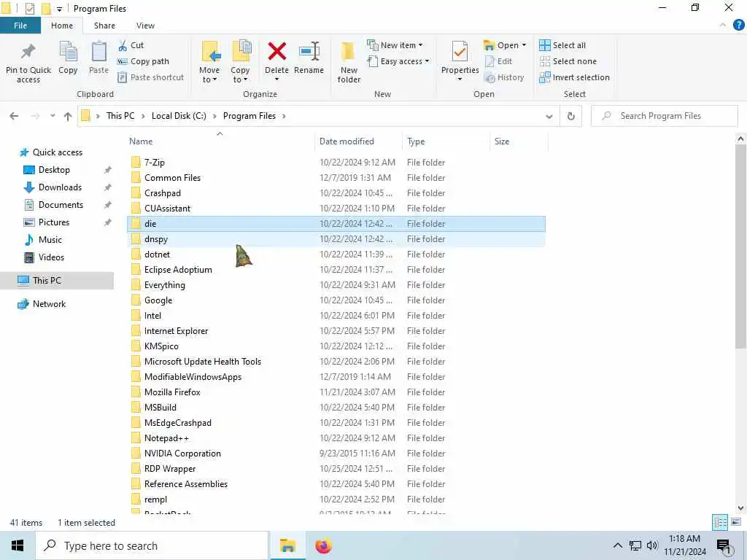
Task: Open recent locations dropdown arrow
Action: [x=53, y=116]
